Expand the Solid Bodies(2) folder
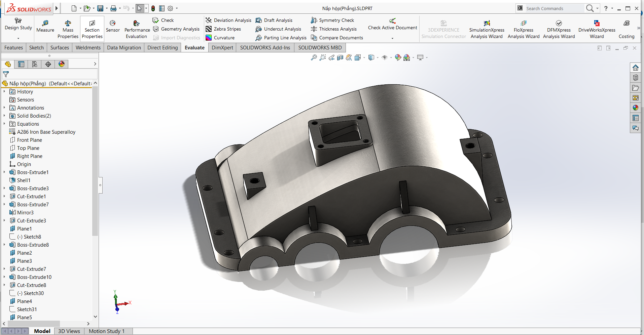Screen dimensions: 644x335 pyautogui.click(x=4, y=116)
